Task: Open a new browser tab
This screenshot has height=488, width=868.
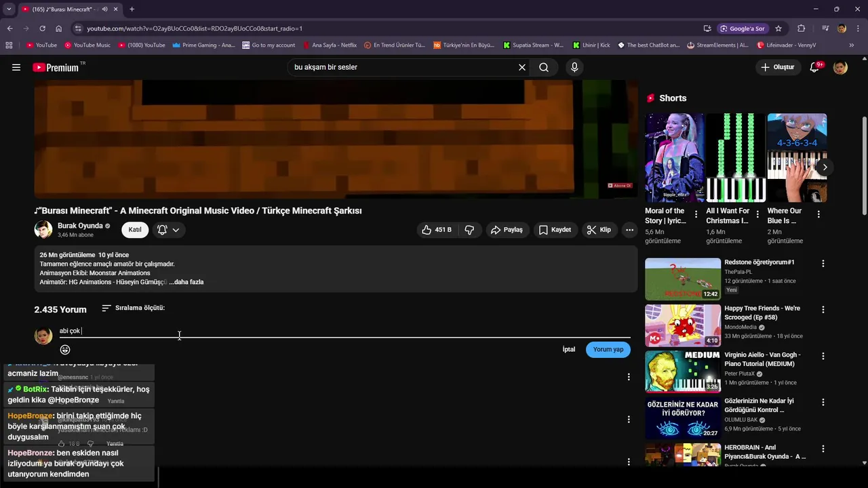Action: click(132, 9)
